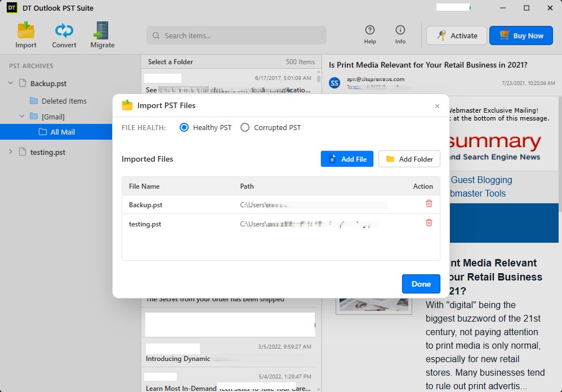Open the Convert tool
562x392 pixels.
point(64,35)
